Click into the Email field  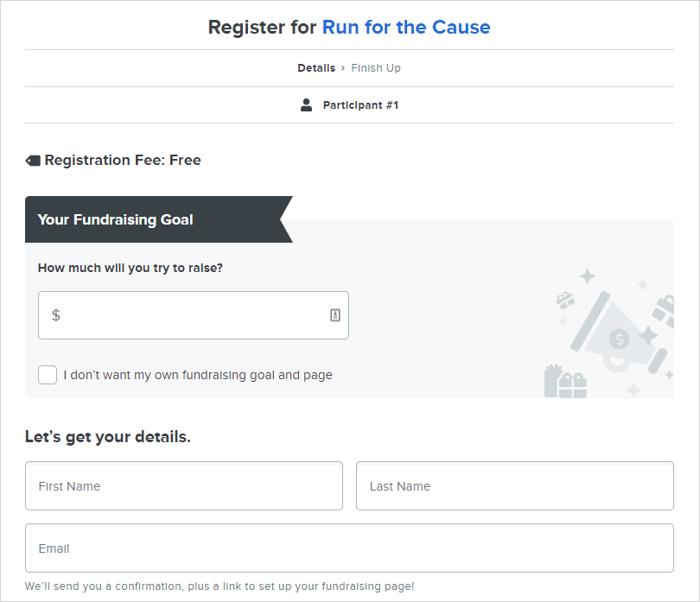(x=349, y=548)
